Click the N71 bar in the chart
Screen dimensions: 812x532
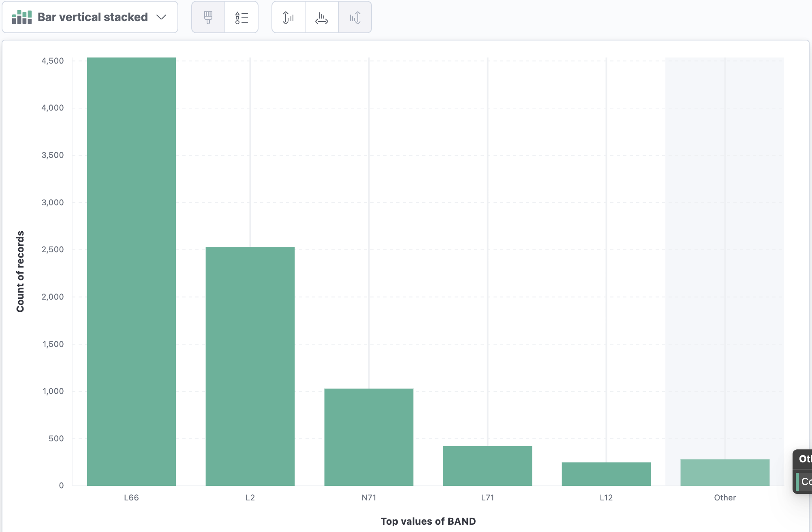[369, 437]
